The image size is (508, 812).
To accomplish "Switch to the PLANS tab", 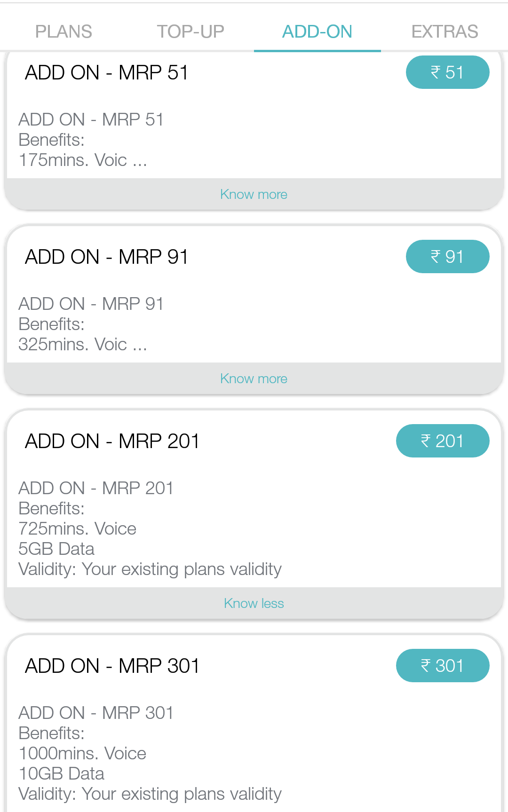I will (63, 32).
